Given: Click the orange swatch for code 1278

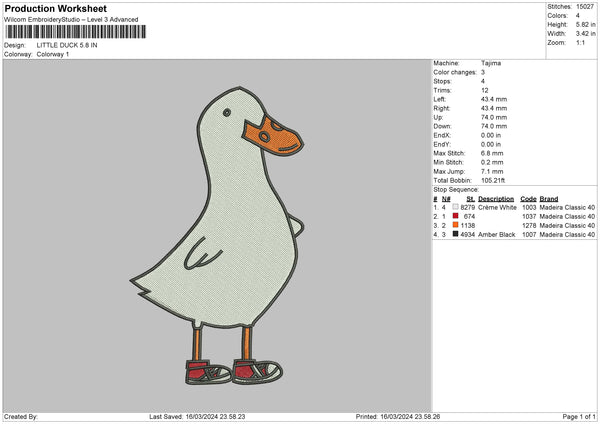Looking at the screenshot, I should tap(455, 225).
